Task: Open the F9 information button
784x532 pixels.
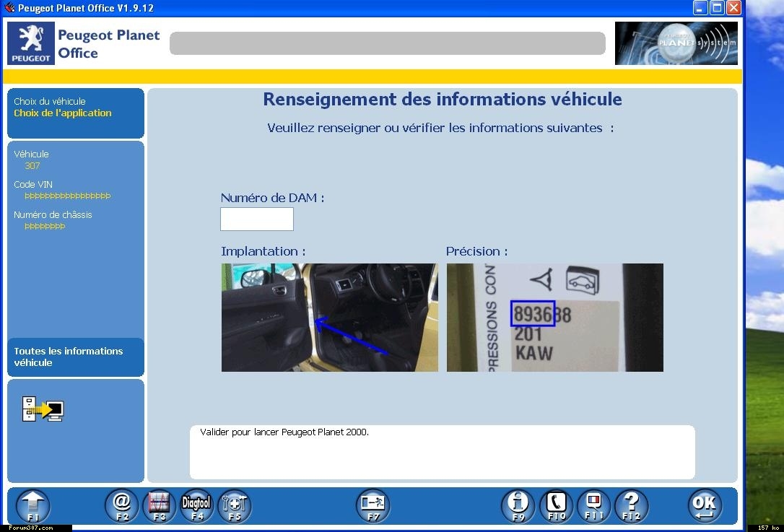Action: click(x=518, y=506)
